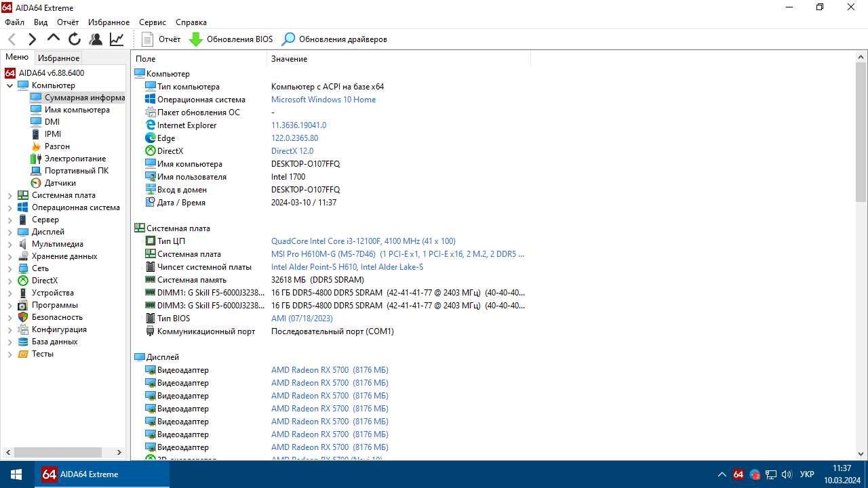Click the Обновления драйверов magnifier icon

point(288,39)
